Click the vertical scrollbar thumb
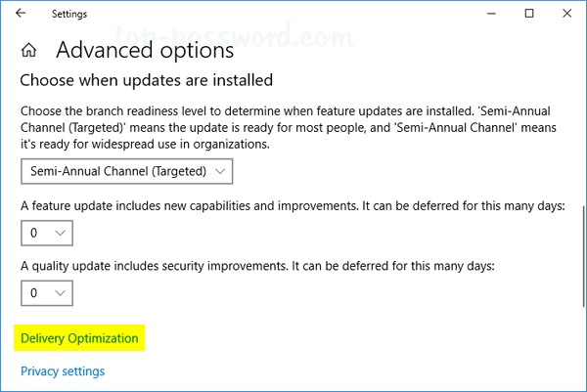Viewport: 587px width, 392px height. point(582,254)
